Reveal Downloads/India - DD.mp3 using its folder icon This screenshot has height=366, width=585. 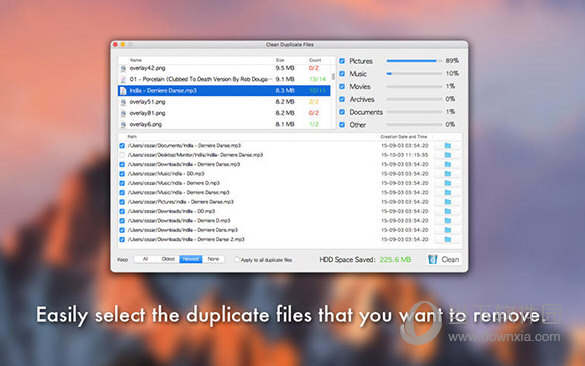coord(448,211)
